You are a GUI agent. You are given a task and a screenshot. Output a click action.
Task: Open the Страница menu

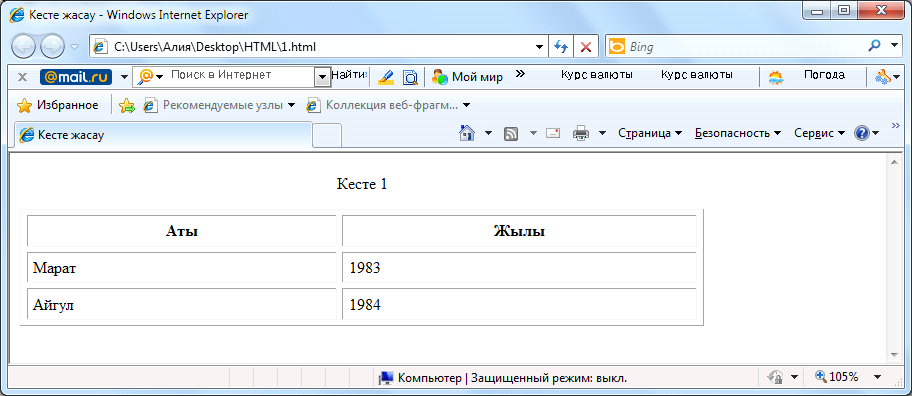(x=650, y=133)
